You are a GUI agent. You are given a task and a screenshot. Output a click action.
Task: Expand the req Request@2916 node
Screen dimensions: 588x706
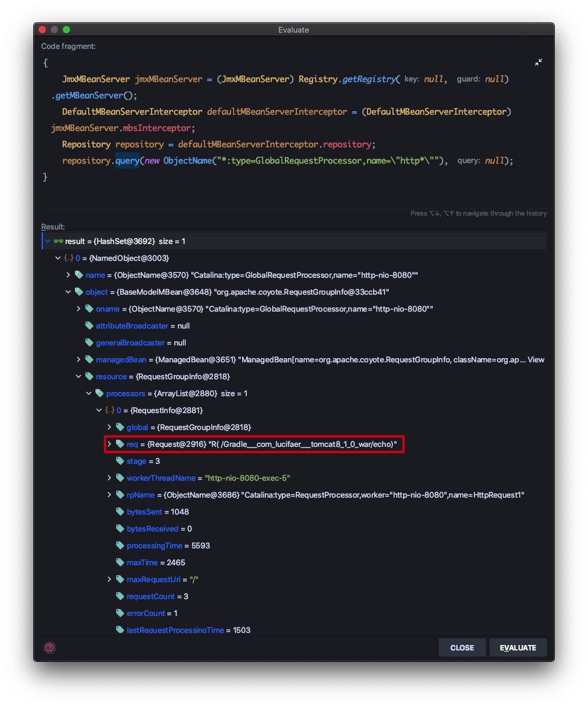pyautogui.click(x=109, y=444)
